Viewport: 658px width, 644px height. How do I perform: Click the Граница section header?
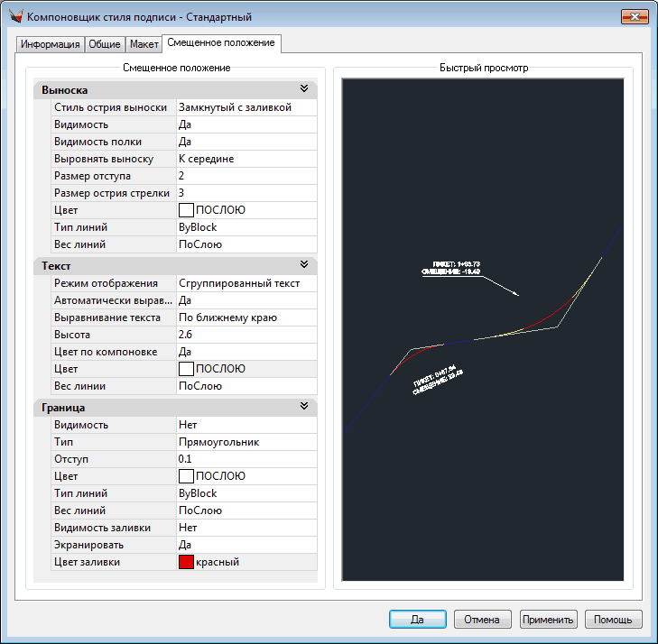175,408
